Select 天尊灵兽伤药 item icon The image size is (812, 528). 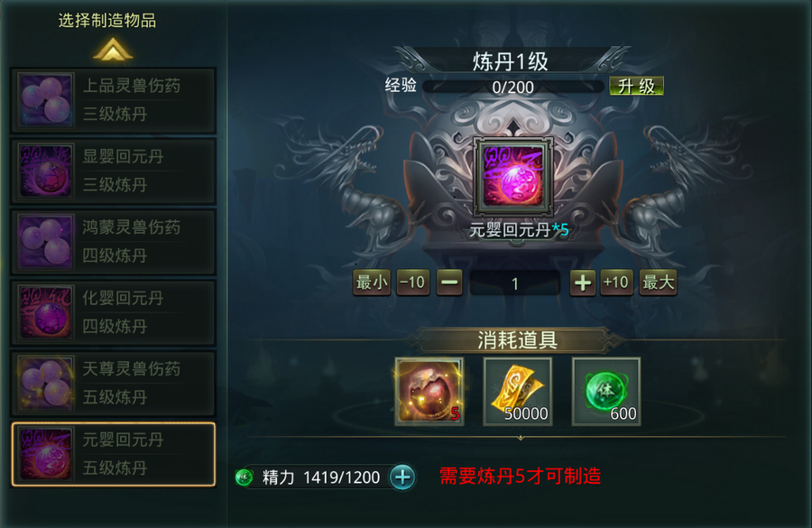click(46, 384)
